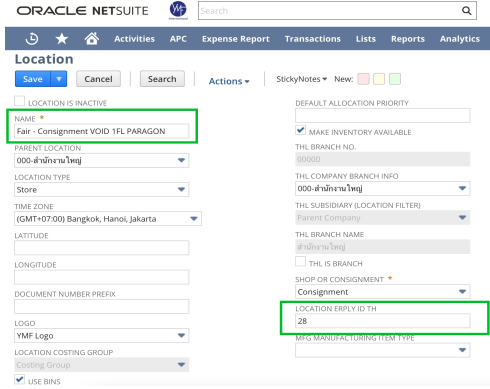Screen dimensions: 490x389
Task: Toggle the THL Is Branch checkbox
Action: (300, 262)
